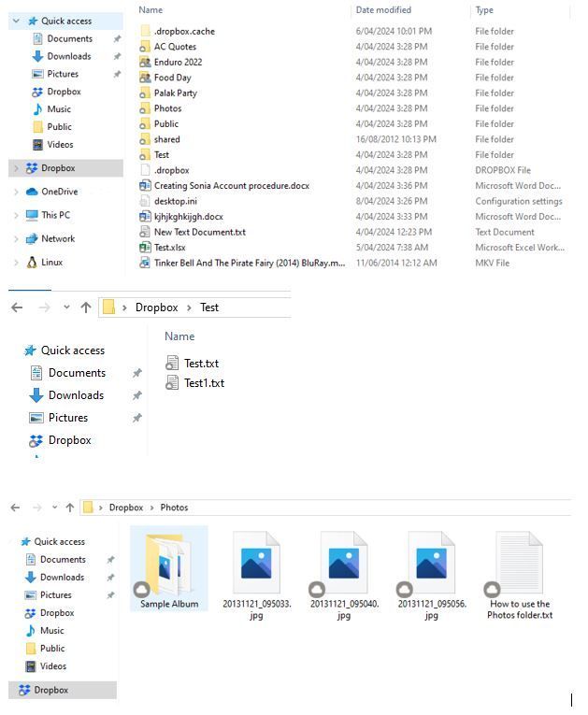
Task: Select the .dropbox file of type DROPBOX File
Action: tap(351, 170)
